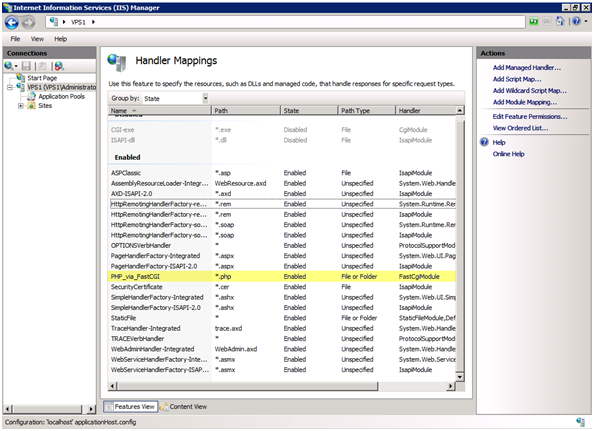Click the greyed Stop icon in toolbar
This screenshot has height=431, width=594.
pyautogui.click(x=547, y=22)
